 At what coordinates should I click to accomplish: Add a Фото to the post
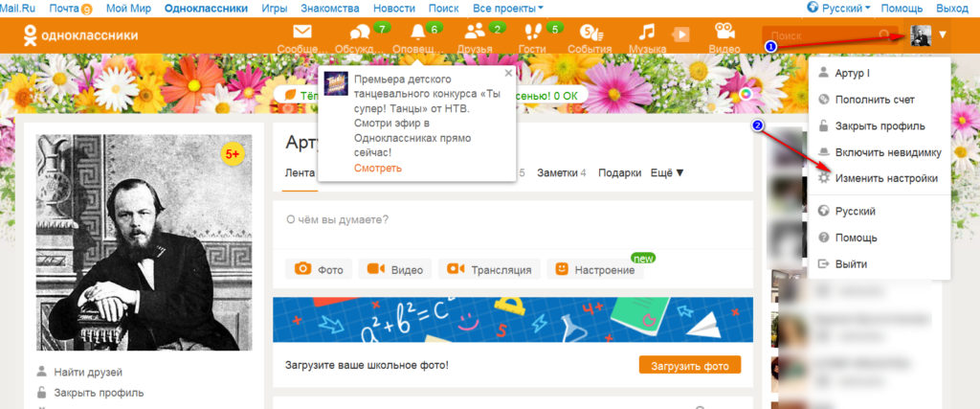[x=319, y=269]
